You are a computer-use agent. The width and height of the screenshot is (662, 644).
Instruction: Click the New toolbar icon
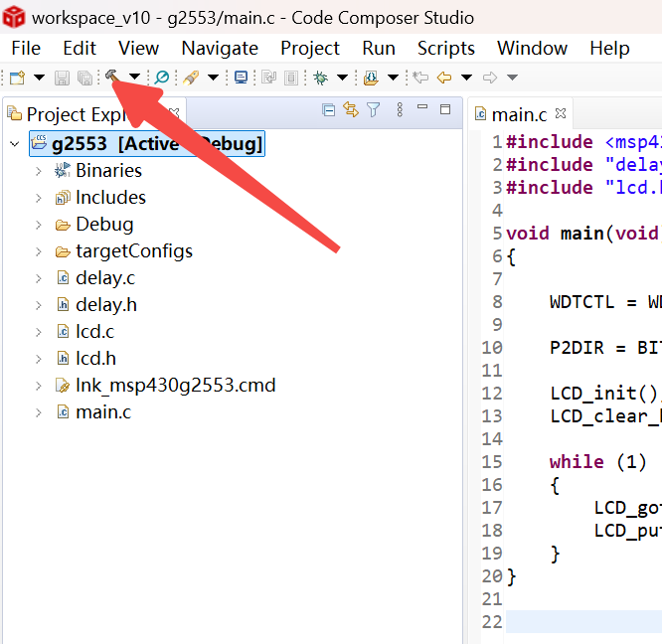17,78
